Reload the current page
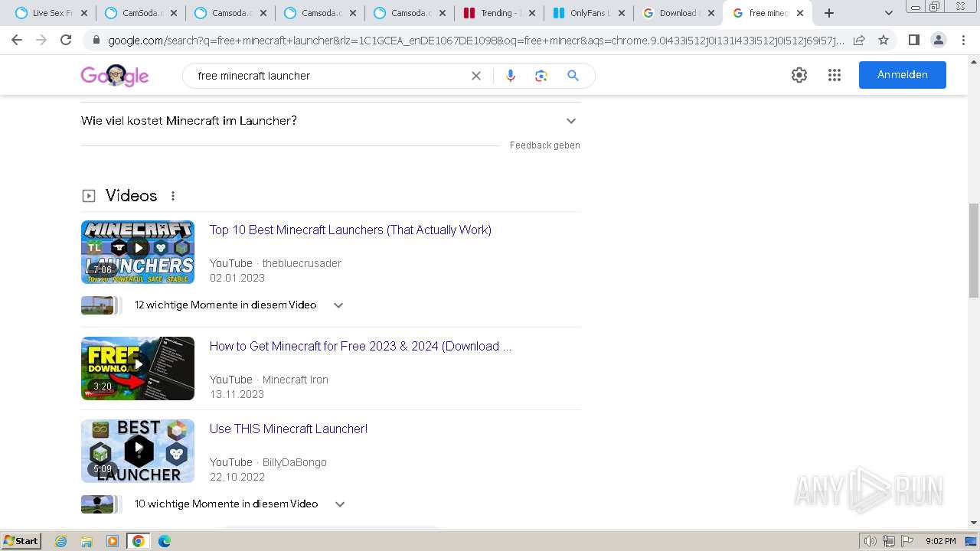 tap(66, 40)
